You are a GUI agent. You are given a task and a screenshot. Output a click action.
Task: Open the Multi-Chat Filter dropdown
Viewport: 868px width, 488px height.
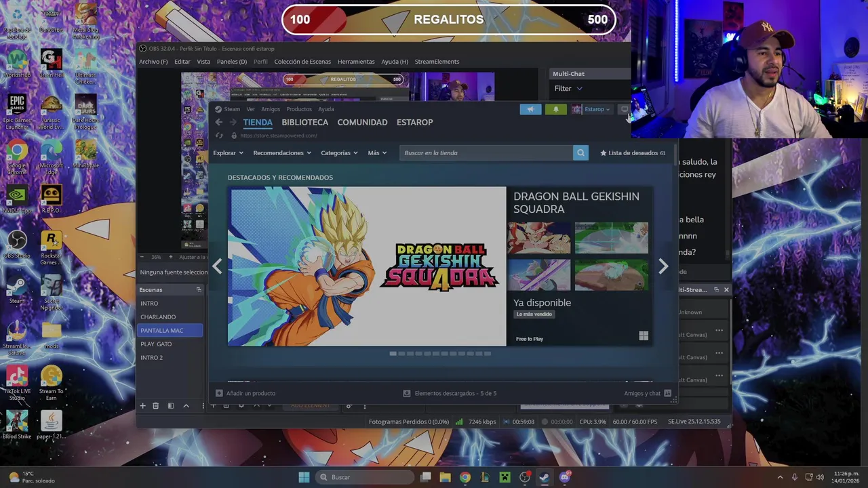[x=568, y=88]
